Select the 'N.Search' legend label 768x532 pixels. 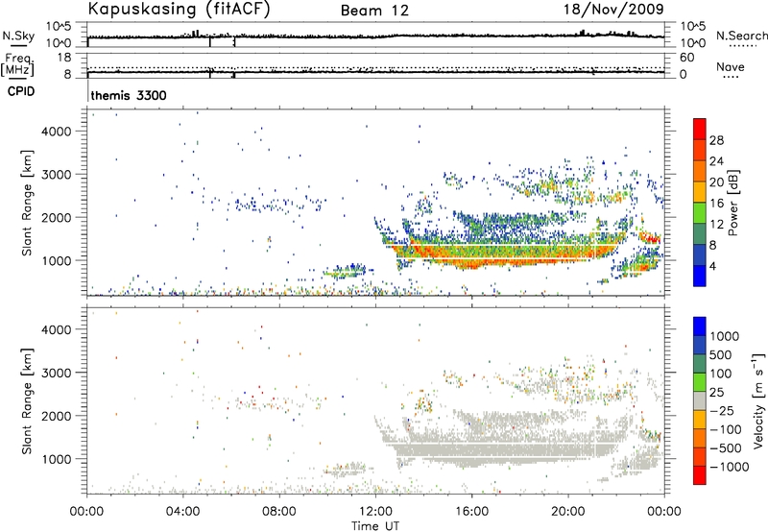point(741,36)
